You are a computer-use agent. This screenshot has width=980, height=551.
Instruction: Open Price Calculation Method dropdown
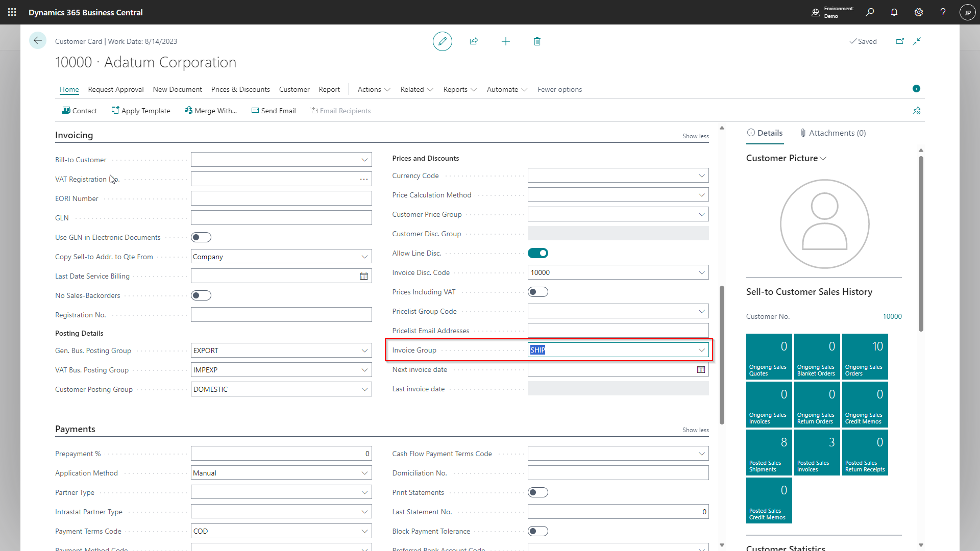click(x=702, y=195)
